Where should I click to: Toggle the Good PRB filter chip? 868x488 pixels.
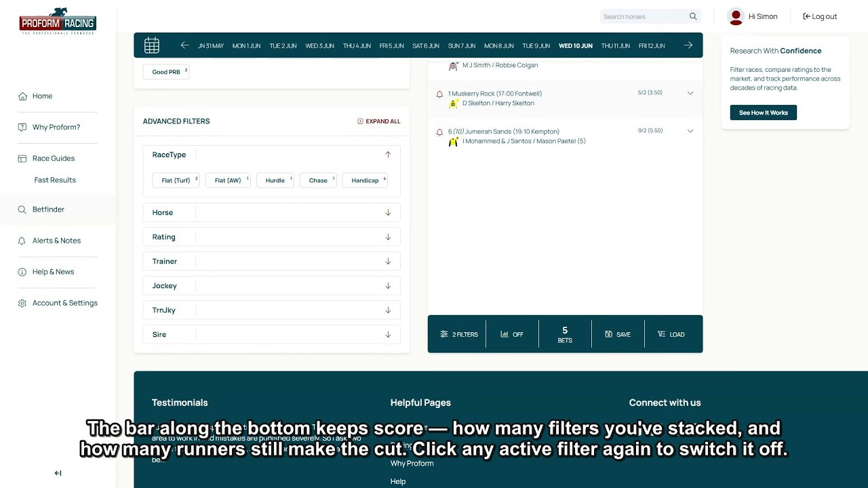point(166,72)
